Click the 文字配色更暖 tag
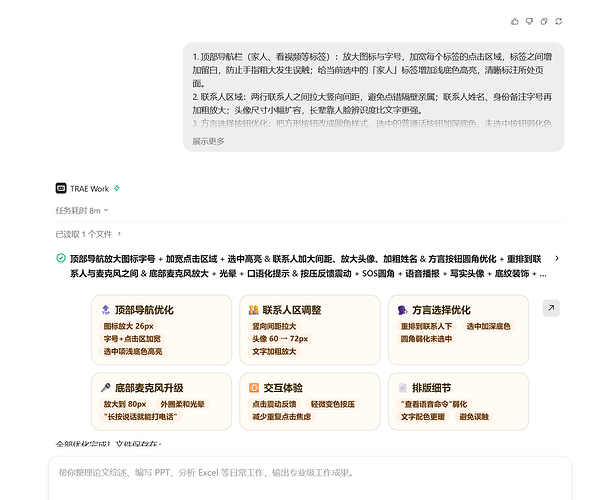Screen dimensions: 614x500 pyautogui.click(x=423, y=417)
